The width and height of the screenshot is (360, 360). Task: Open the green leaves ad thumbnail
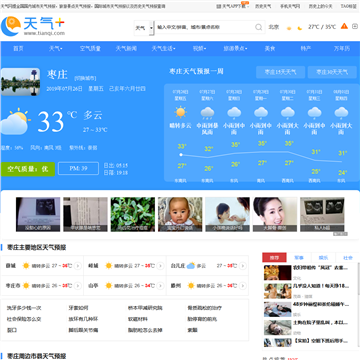(133, 214)
